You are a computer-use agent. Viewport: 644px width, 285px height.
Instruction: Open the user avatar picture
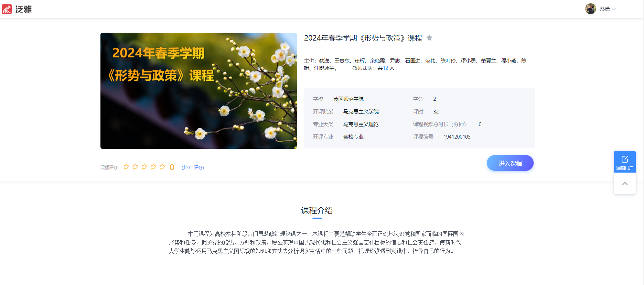[x=590, y=9]
